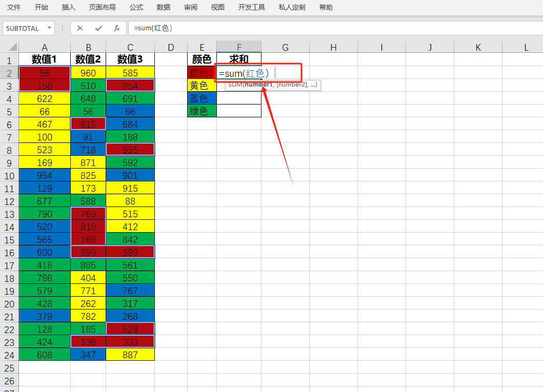The width and height of the screenshot is (543, 392).
Task: Select yellow cell with value 887
Action: coord(130,355)
